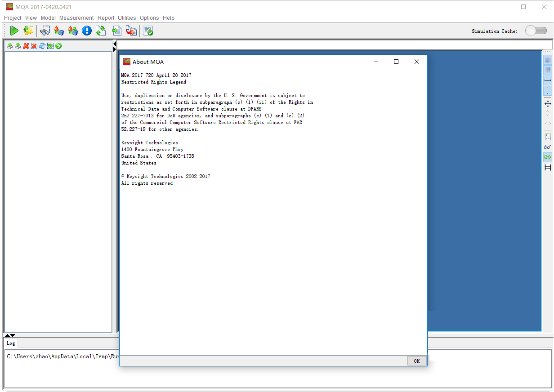The height and width of the screenshot is (392, 554).
Task: Click the eyeglasses view icon
Action: click(548, 147)
